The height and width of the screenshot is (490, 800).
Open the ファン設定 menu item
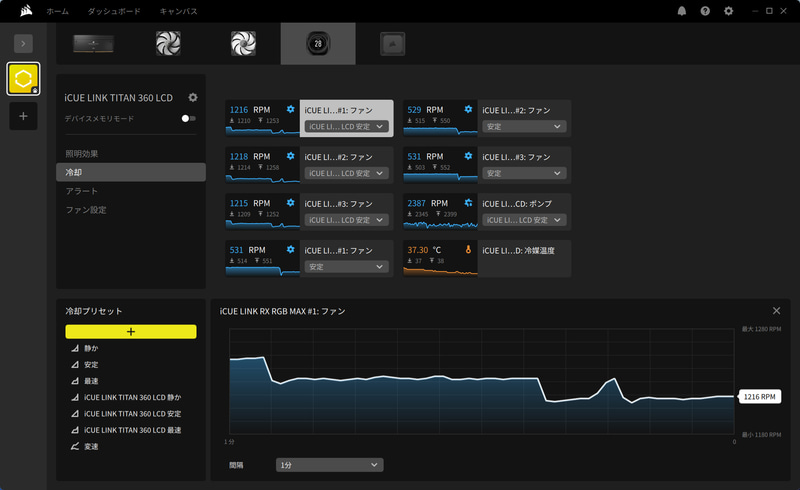86,210
